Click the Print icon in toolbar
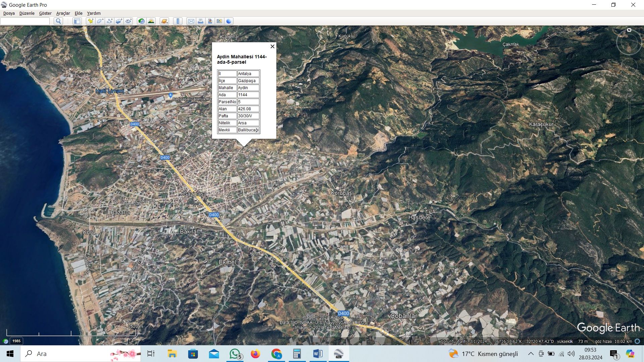The image size is (644, 362). click(x=201, y=21)
